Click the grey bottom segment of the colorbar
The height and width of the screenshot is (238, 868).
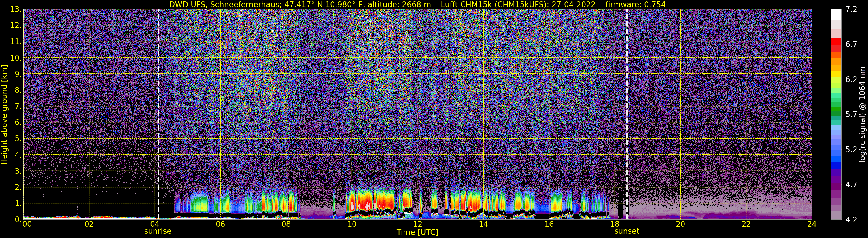pyautogui.click(x=836, y=215)
